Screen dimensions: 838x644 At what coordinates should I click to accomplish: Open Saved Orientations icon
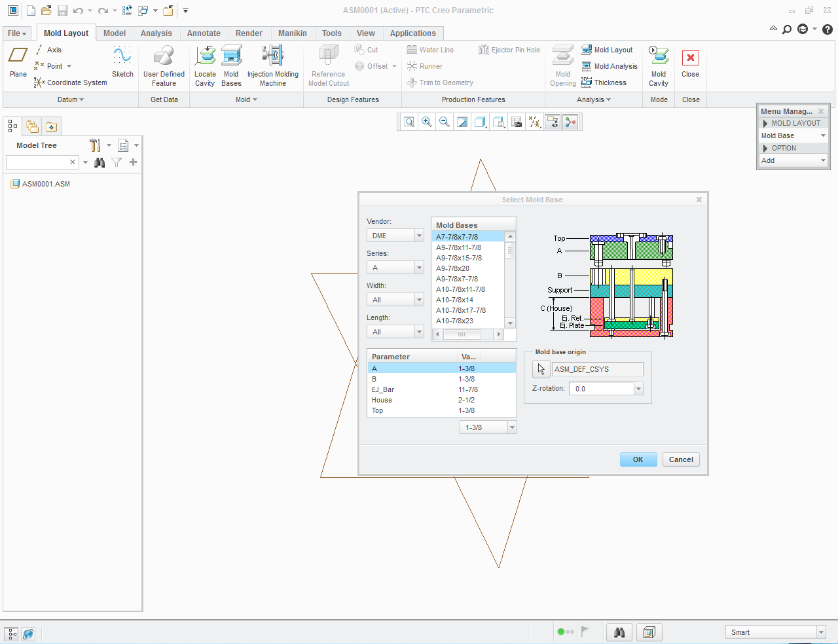click(498, 122)
